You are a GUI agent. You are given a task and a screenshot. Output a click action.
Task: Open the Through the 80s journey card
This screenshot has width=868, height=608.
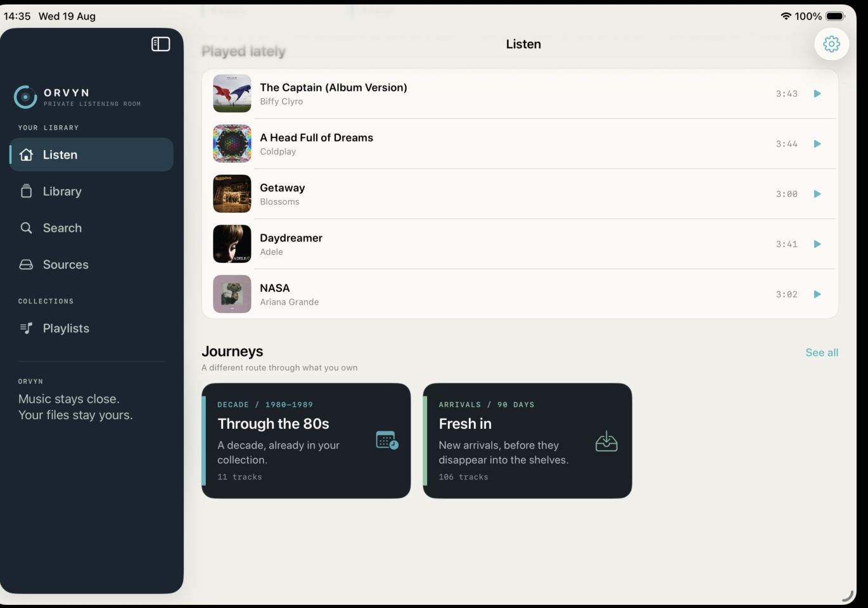coord(306,441)
